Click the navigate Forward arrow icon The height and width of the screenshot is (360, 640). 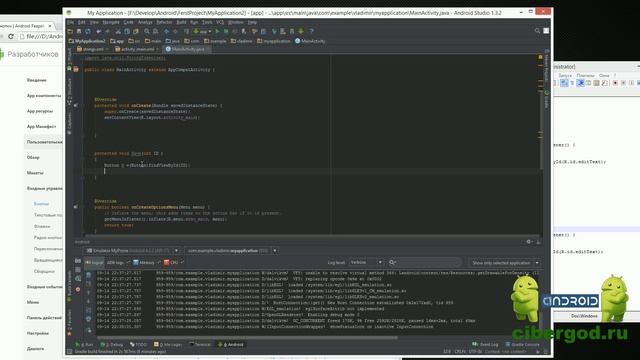[175, 31]
